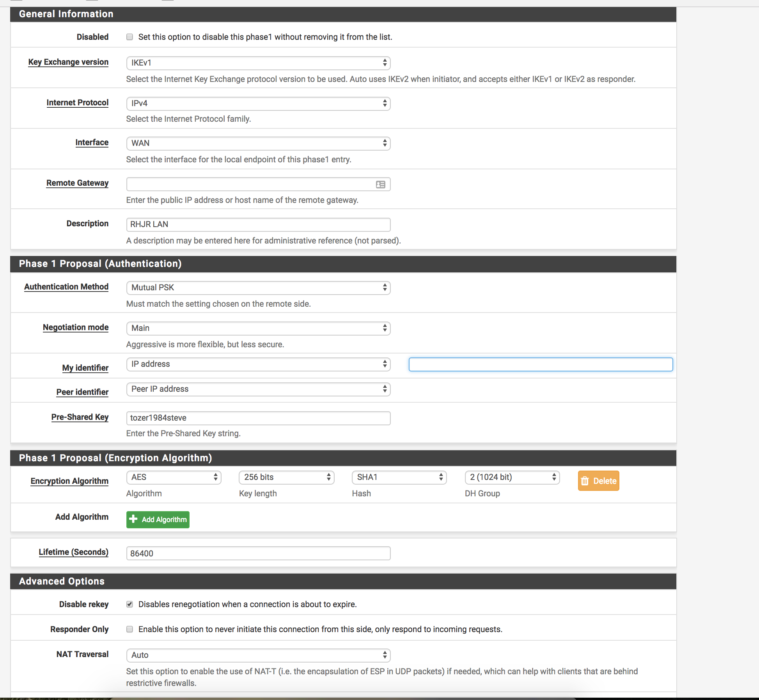
Task: Click the Phase 1 Proposal (Authentication) header
Action: click(343, 264)
